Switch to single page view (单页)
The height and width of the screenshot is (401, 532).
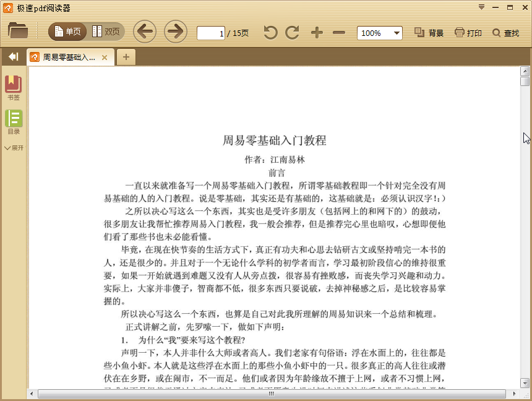click(x=67, y=32)
